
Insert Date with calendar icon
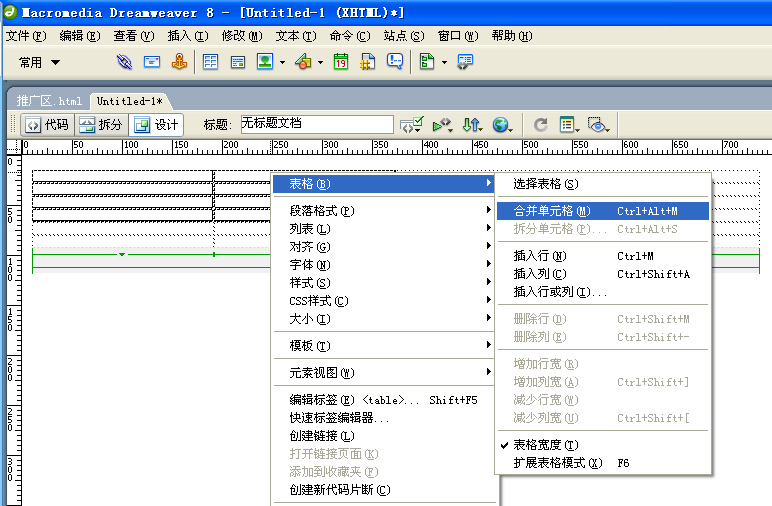point(341,62)
